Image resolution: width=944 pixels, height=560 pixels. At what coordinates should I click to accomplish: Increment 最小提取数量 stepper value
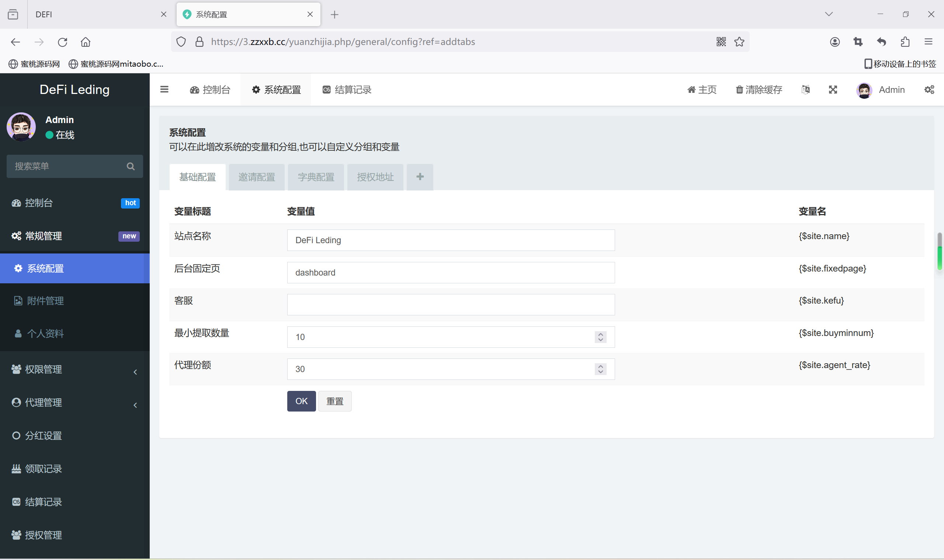(600, 335)
